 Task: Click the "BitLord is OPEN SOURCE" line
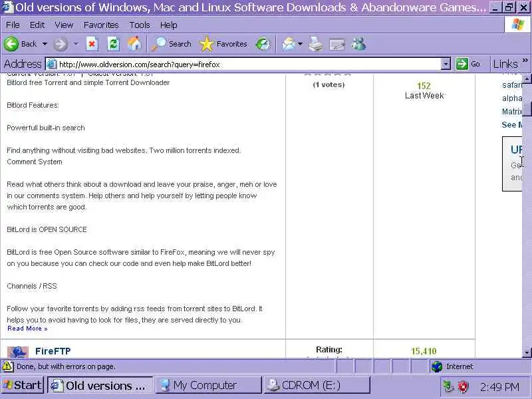[47, 229]
